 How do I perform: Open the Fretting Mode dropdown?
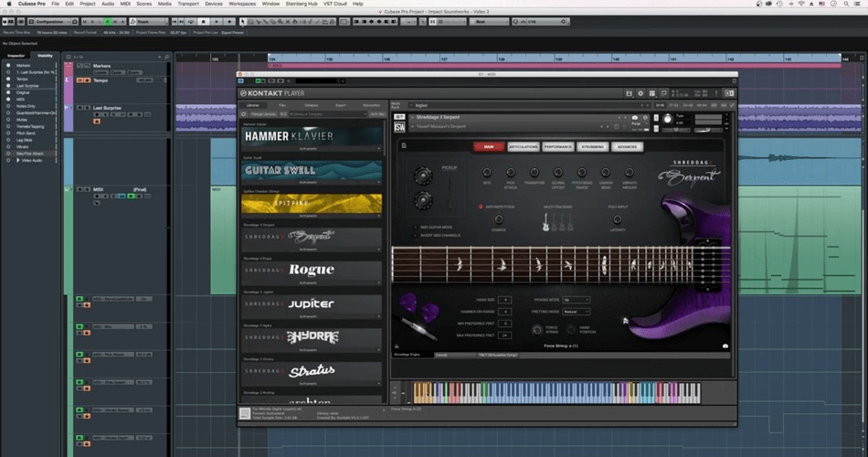pos(576,312)
